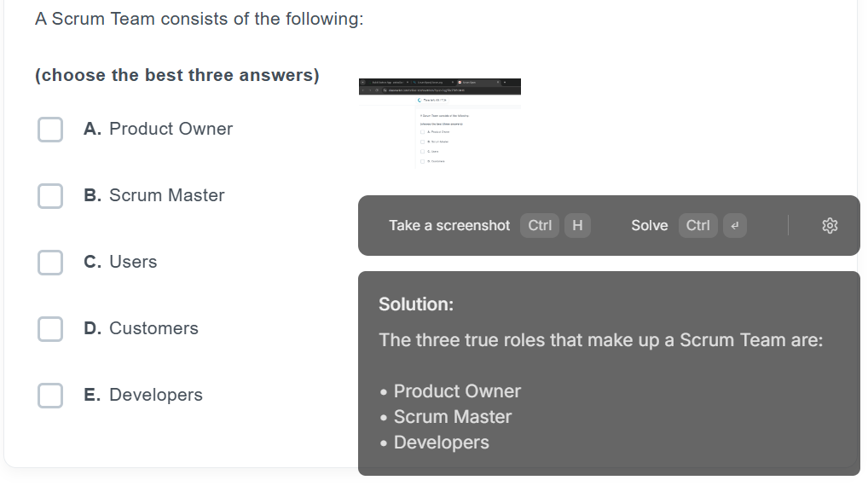The height and width of the screenshot is (486, 868).
Task: Click the Take a screenshot label
Action: (449, 226)
